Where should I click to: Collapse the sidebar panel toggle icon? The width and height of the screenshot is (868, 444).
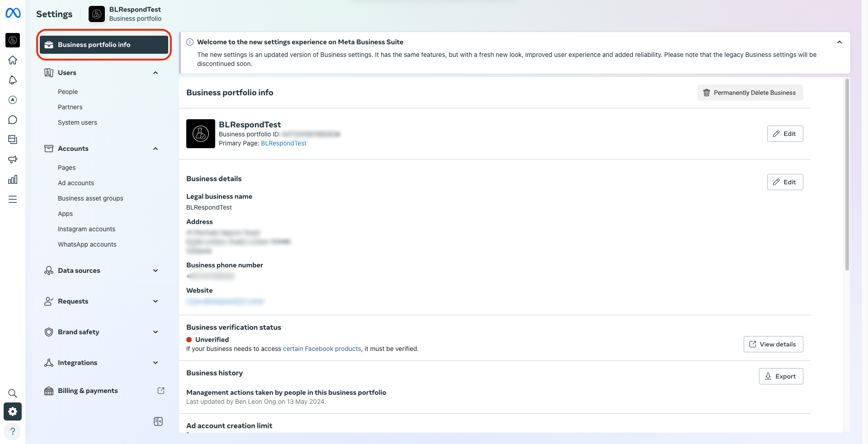pyautogui.click(x=158, y=421)
